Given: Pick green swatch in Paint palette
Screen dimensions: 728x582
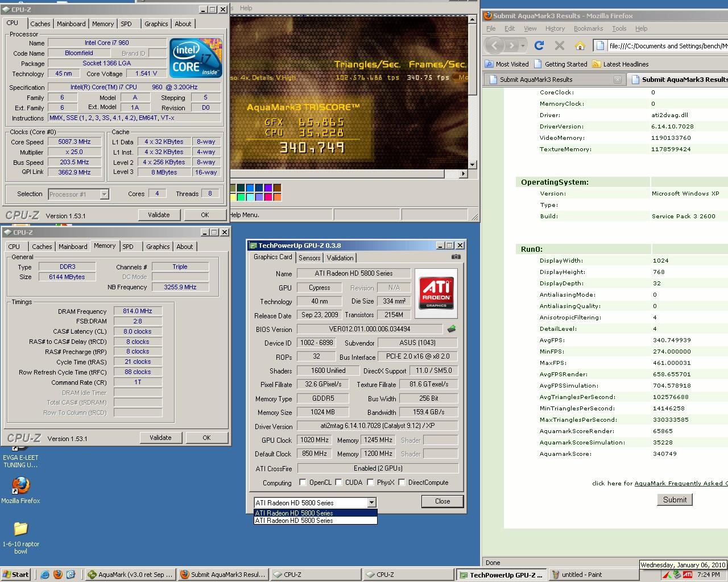Looking at the screenshot, I should tap(241, 197).
